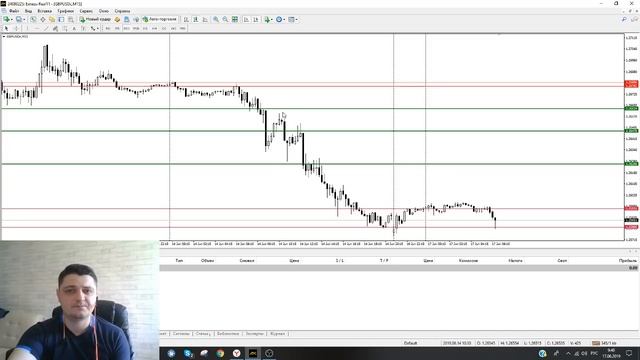This screenshot has height=360, width=640.
Task: Switch to H1 timeframe
Action: point(145,29)
